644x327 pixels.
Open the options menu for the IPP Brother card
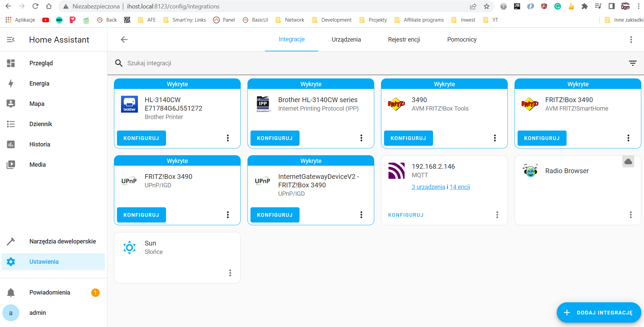pos(361,138)
